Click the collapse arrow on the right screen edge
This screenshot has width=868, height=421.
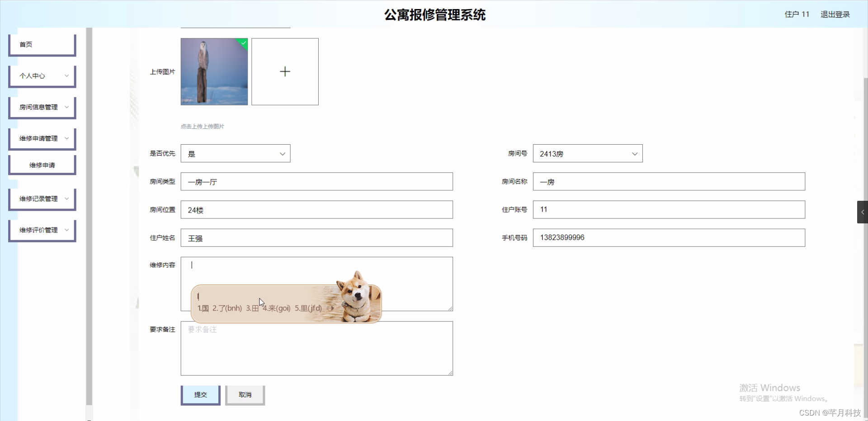[863, 212]
